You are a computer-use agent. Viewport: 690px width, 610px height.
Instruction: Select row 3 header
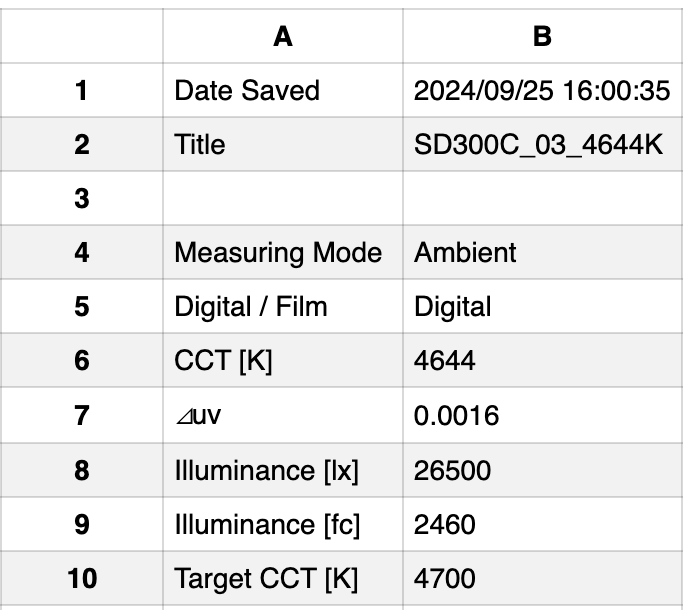click(81, 199)
